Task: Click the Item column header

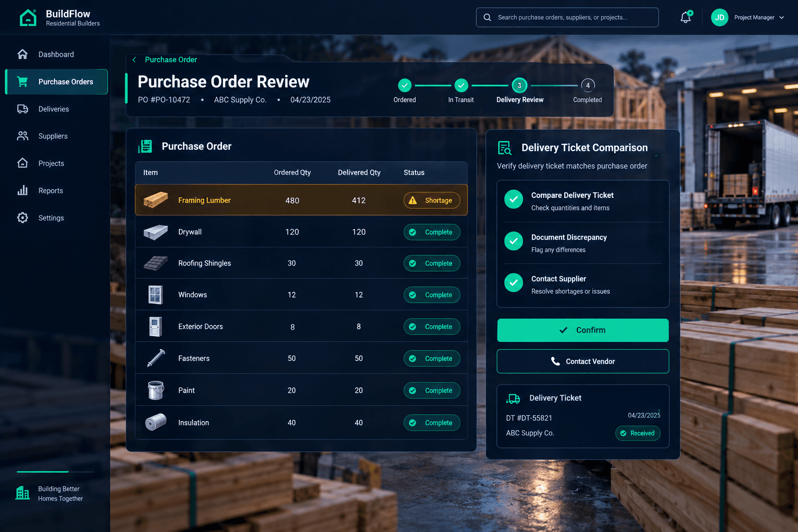Action: [x=151, y=172]
